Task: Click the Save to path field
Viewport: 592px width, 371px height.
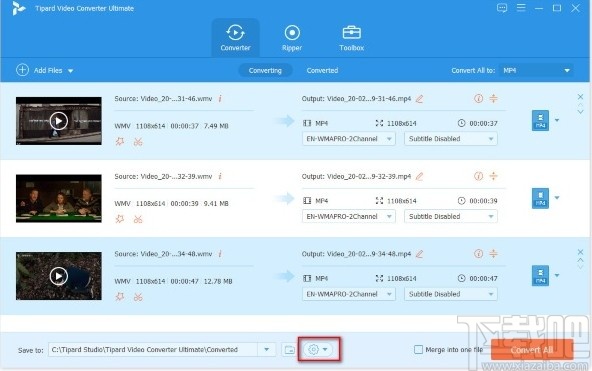Action: [x=153, y=349]
